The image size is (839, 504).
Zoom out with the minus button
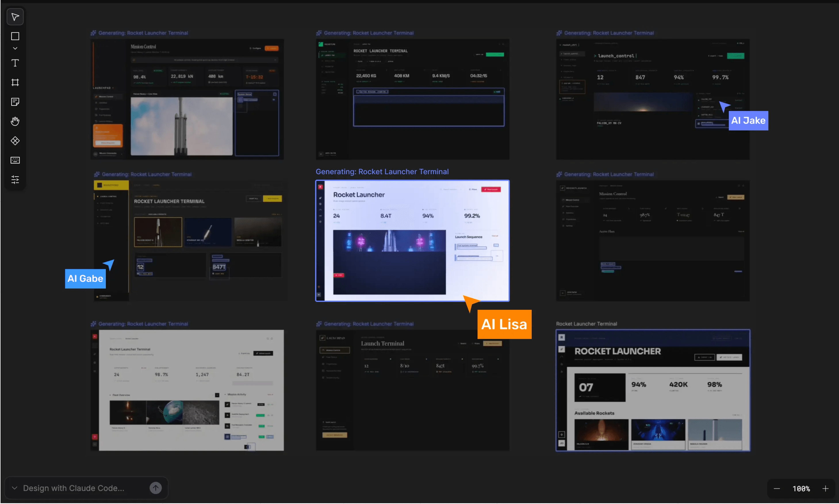pyautogui.click(x=777, y=489)
